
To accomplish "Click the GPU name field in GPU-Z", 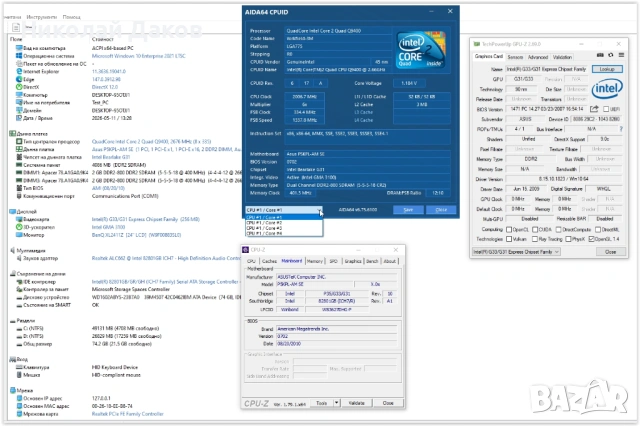I will [x=547, y=69].
